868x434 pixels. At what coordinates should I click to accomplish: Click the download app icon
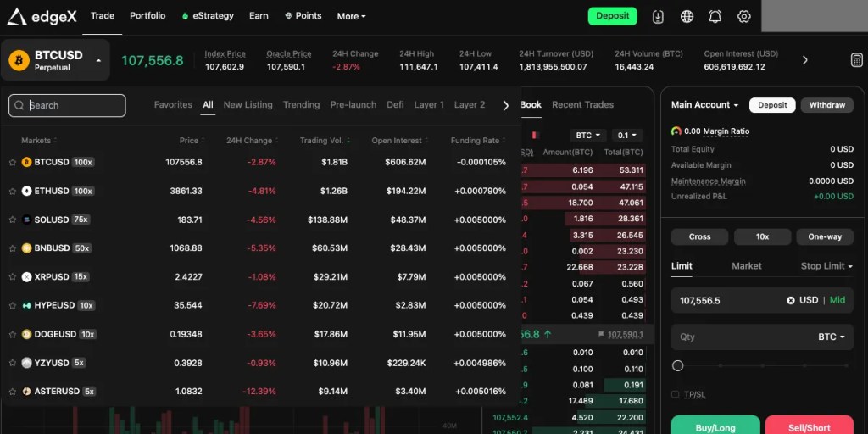[658, 17]
